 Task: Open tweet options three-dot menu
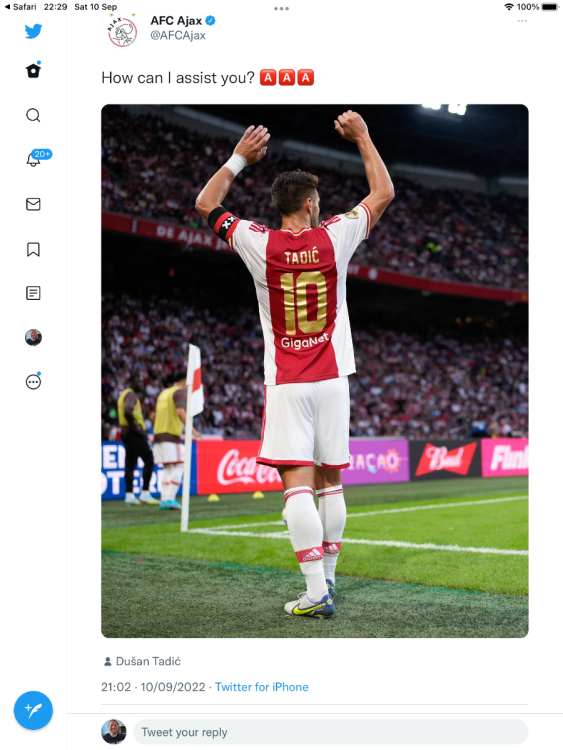pyautogui.click(x=522, y=21)
